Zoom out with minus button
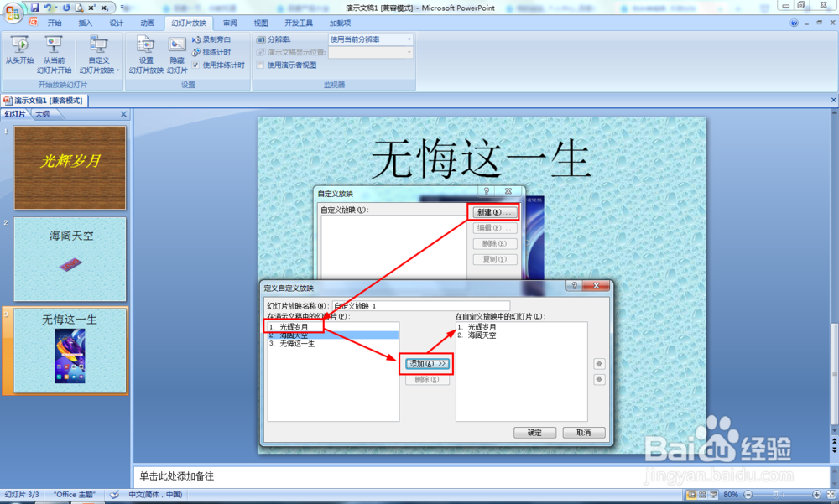Viewport: 839px width, 504px height. [748, 495]
